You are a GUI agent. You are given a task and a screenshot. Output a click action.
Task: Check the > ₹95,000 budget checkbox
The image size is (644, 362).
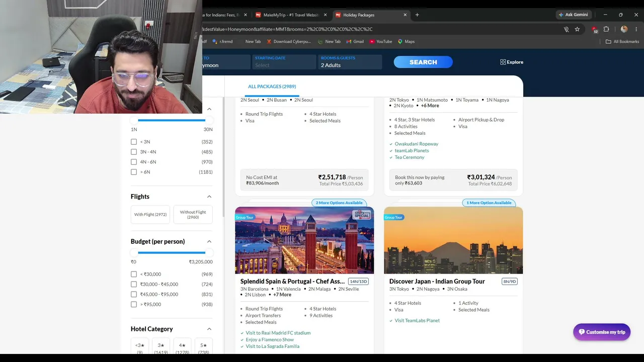click(134, 304)
